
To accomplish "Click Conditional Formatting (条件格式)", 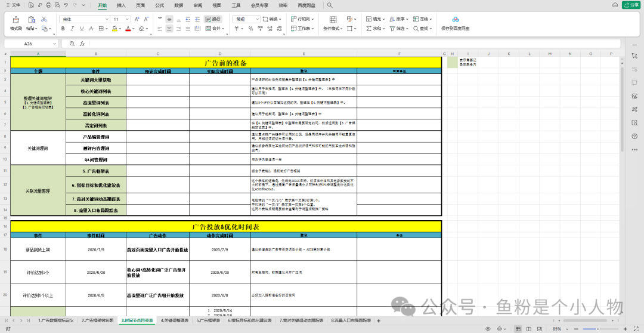I will click(333, 24).
